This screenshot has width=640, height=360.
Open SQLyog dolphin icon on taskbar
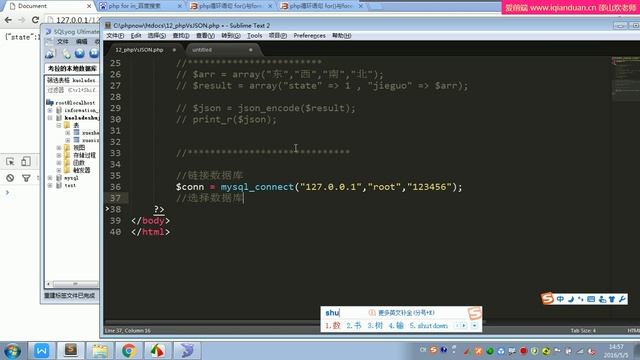(x=187, y=351)
